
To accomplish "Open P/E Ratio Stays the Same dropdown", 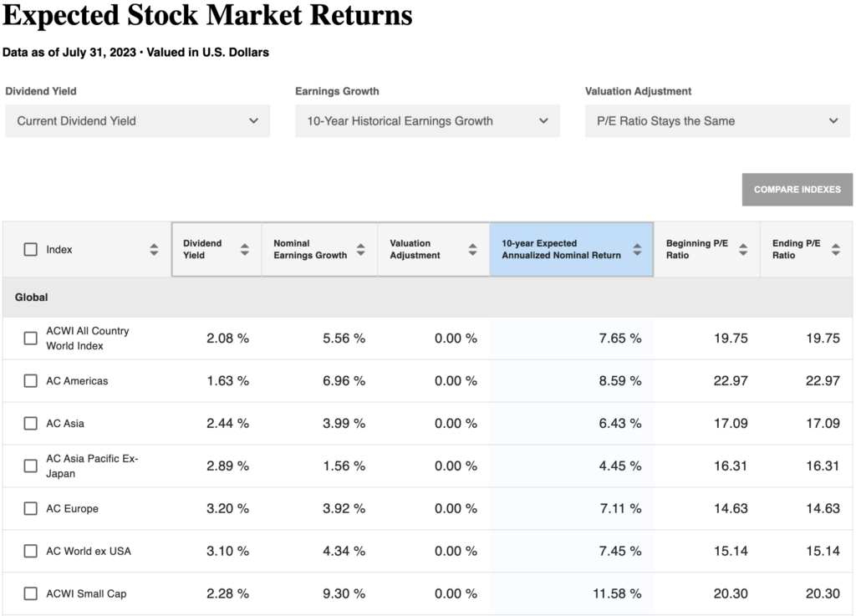I will pyautogui.click(x=717, y=121).
